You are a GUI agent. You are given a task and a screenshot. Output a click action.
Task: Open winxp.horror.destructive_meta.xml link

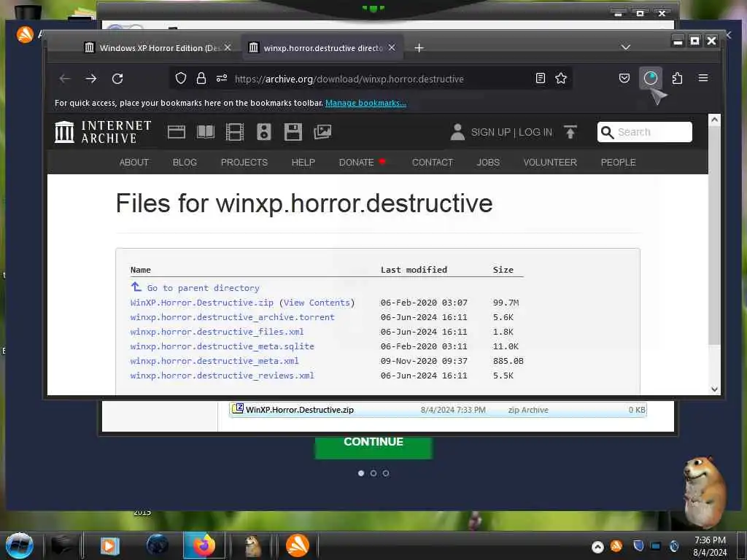(214, 361)
